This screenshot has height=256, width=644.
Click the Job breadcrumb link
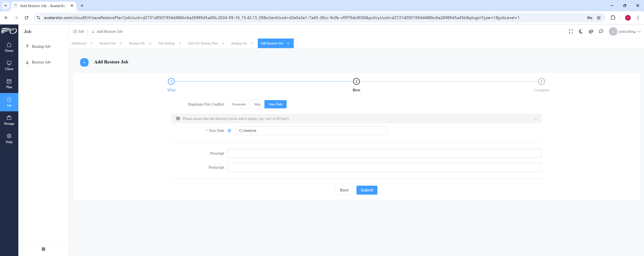pos(78,31)
